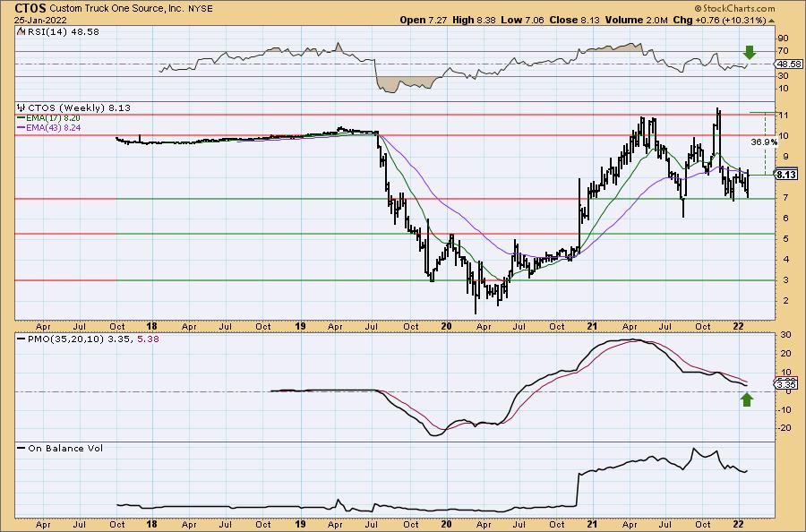Click the Close 8.13 value in header
The height and width of the screenshot is (532, 806).
click(575, 20)
